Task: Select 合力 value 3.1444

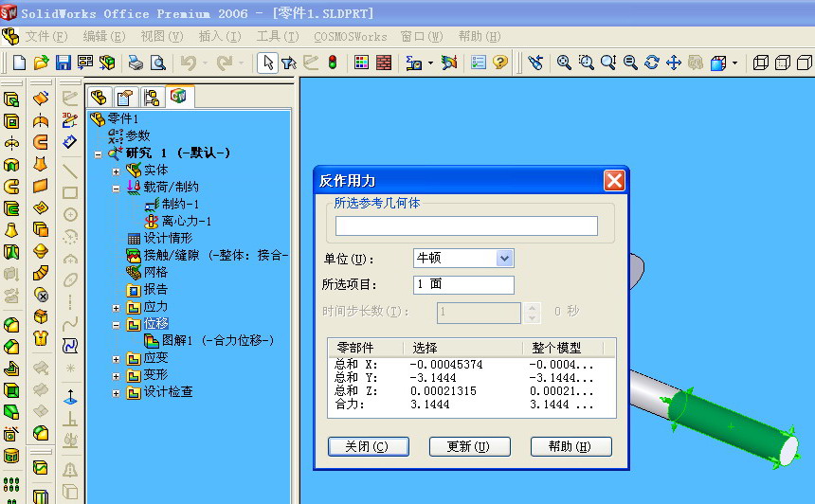Action: [x=430, y=405]
